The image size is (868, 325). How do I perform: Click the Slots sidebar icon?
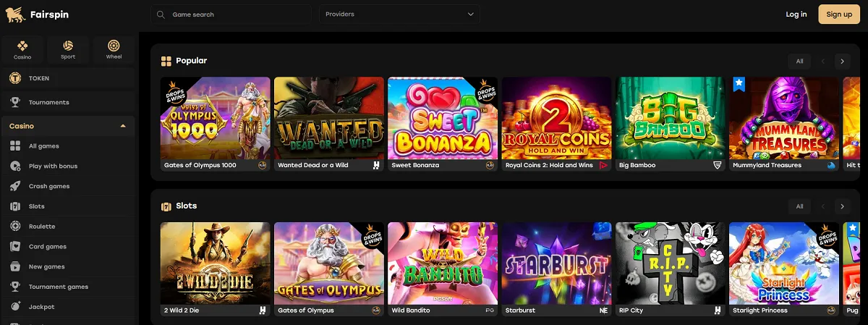point(14,206)
